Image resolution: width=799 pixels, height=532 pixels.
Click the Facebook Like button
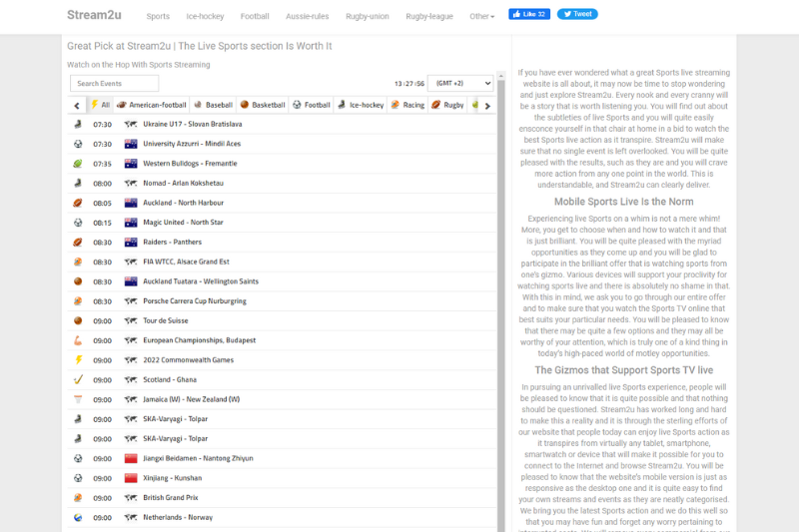point(529,14)
